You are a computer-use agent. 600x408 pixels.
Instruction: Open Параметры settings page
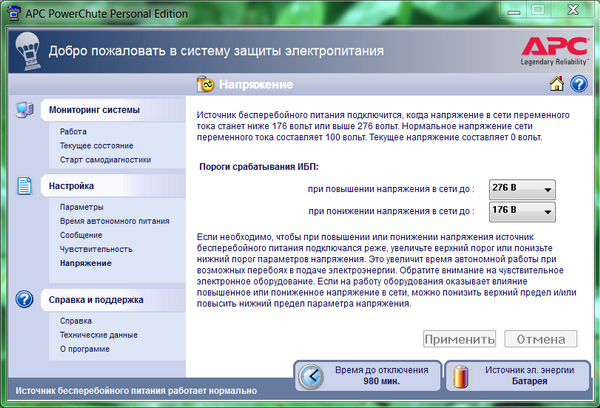coord(82,207)
